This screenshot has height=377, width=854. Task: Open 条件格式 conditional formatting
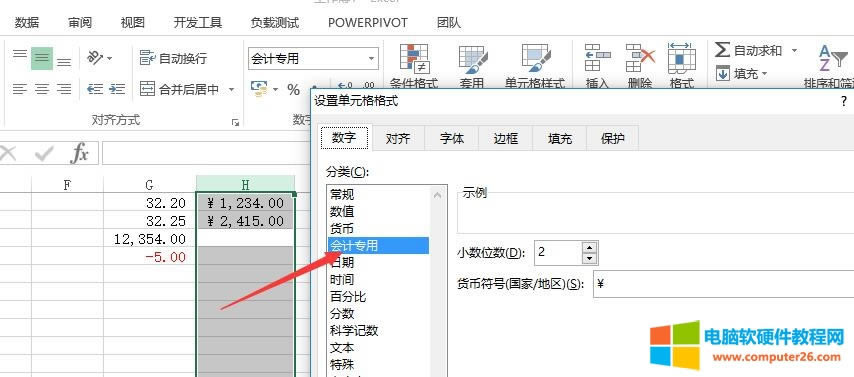(x=414, y=65)
